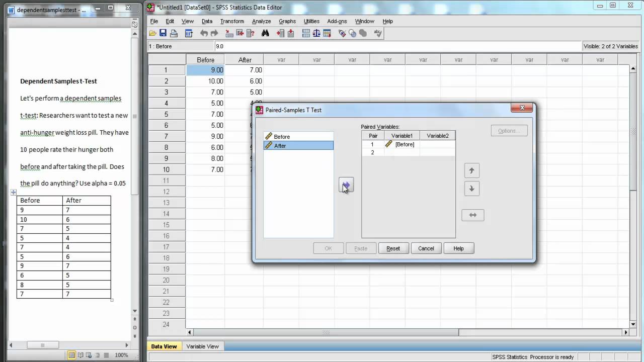Screen dimensions: 644x362
Task: Open the Help menu in the menu bar
Action: tap(387, 21)
